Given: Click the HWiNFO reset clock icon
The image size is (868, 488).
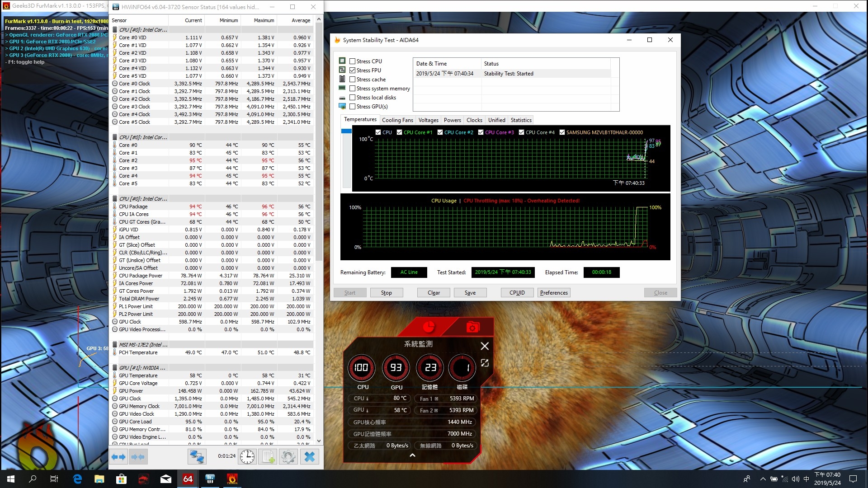Looking at the screenshot, I should click(247, 457).
